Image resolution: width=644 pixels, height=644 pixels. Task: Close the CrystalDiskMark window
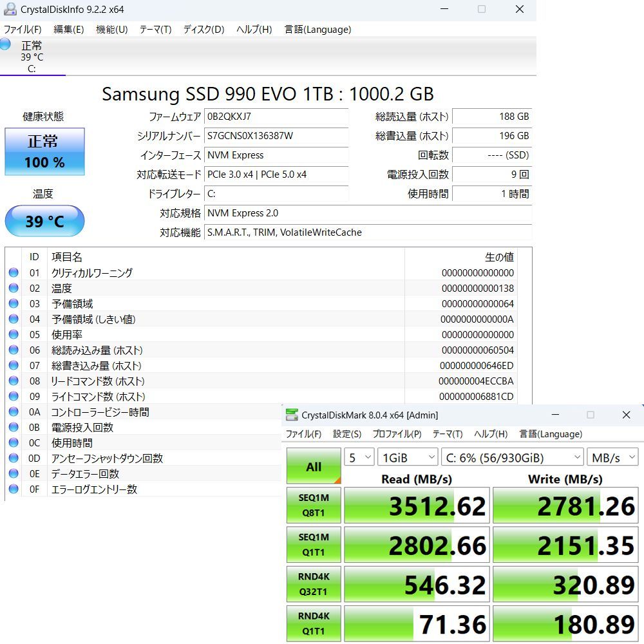pos(626,415)
